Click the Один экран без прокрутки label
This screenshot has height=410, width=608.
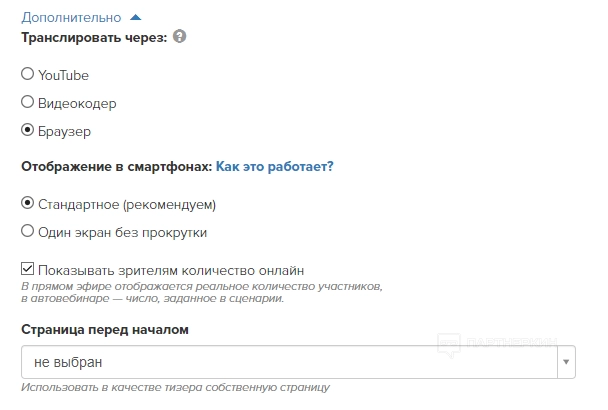pyautogui.click(x=122, y=233)
